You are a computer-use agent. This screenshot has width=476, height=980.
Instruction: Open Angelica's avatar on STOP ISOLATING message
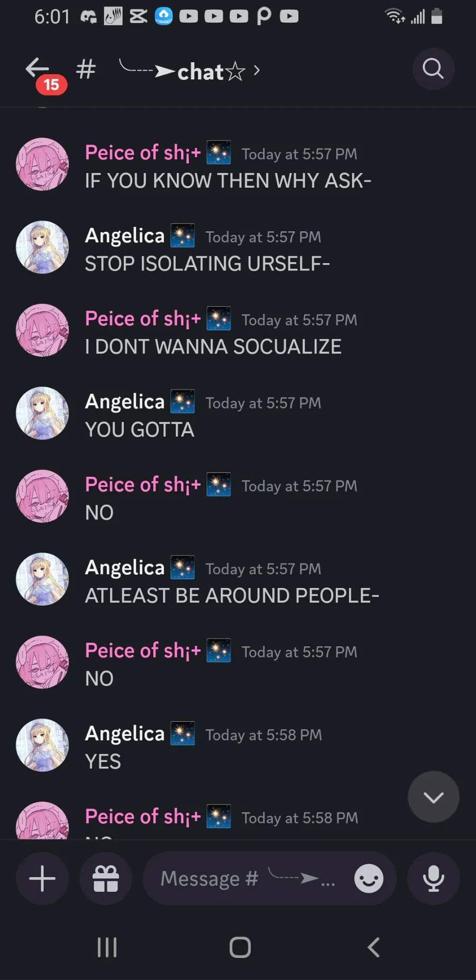pyautogui.click(x=42, y=247)
